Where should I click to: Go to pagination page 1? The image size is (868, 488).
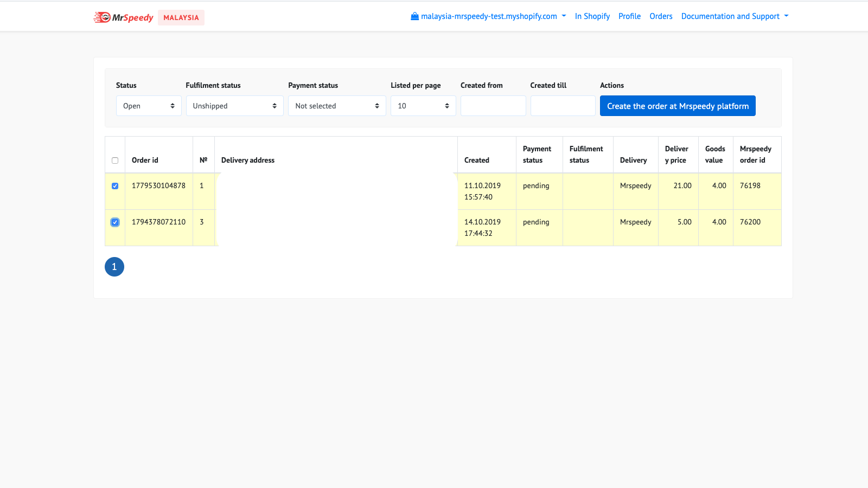(x=114, y=267)
